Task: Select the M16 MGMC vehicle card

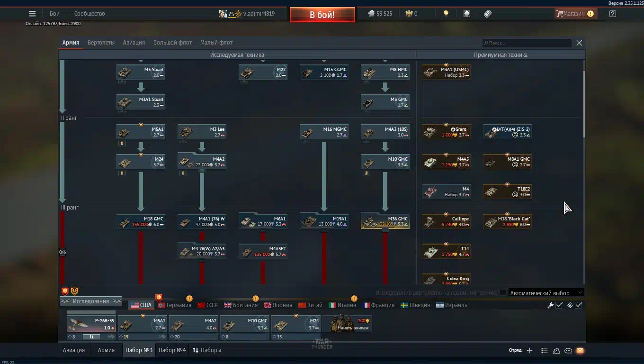Action: click(324, 132)
